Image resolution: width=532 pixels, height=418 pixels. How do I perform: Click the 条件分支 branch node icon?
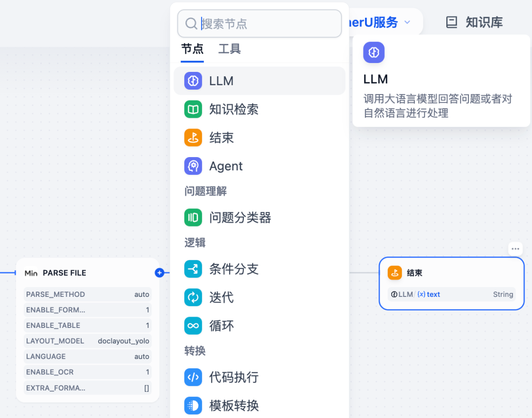193,269
